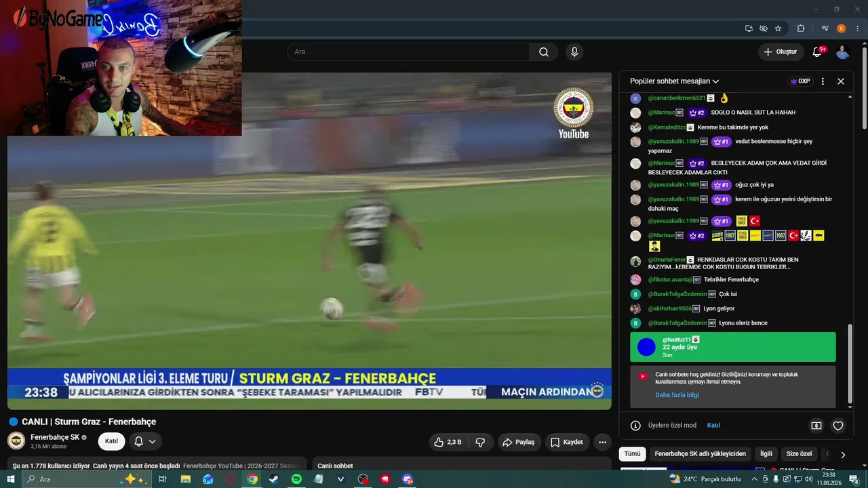Click the white 'Katıl' join button
This screenshot has height=488, width=868.
[x=111, y=441]
